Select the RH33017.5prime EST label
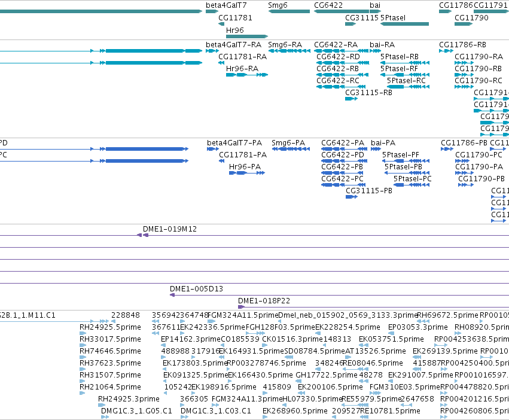Image resolution: width=509 pixels, height=420 pixels. click(111, 339)
